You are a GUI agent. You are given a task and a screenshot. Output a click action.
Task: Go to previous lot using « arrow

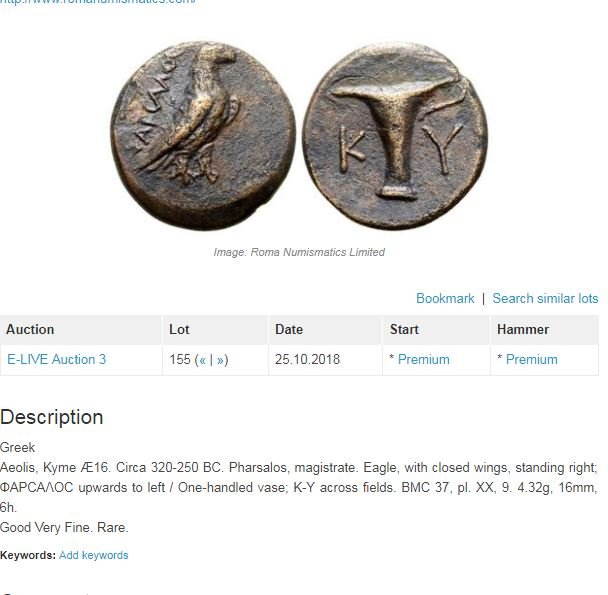(x=202, y=360)
